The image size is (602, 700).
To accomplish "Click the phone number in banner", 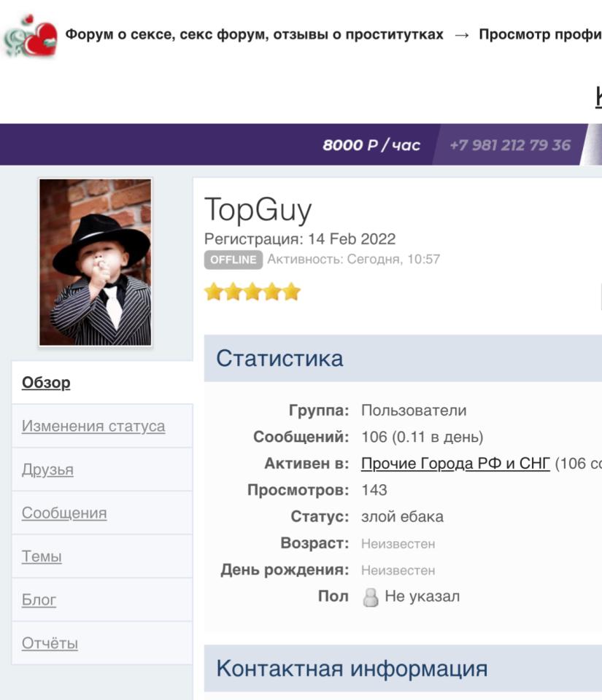I will click(x=510, y=144).
